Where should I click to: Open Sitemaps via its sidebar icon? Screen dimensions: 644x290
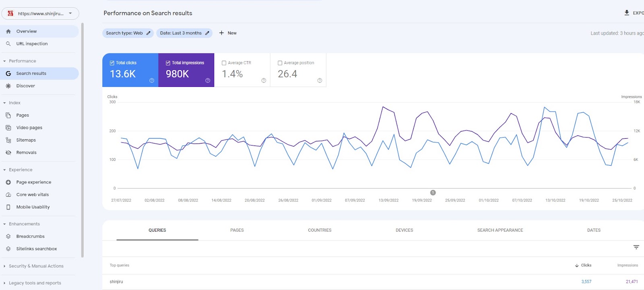click(x=8, y=140)
